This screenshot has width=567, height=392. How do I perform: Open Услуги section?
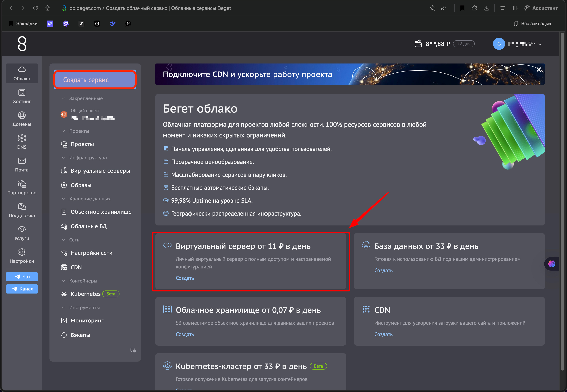click(22, 233)
